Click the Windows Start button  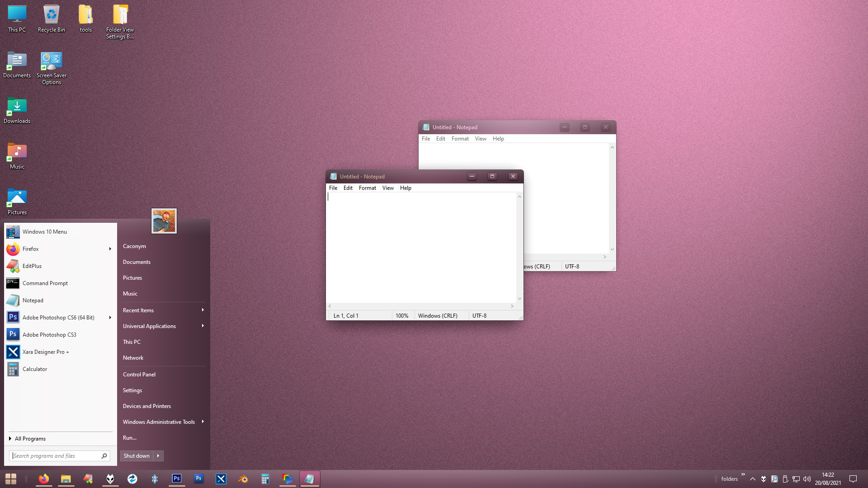(11, 479)
